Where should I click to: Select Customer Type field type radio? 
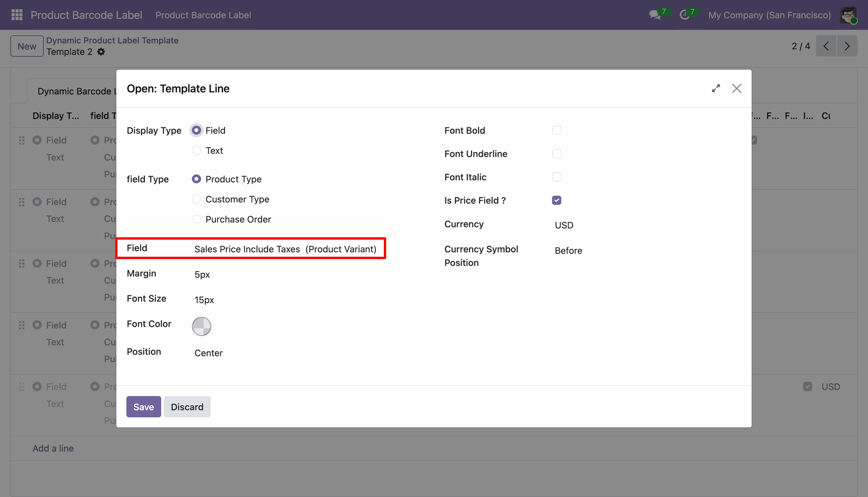click(x=196, y=199)
